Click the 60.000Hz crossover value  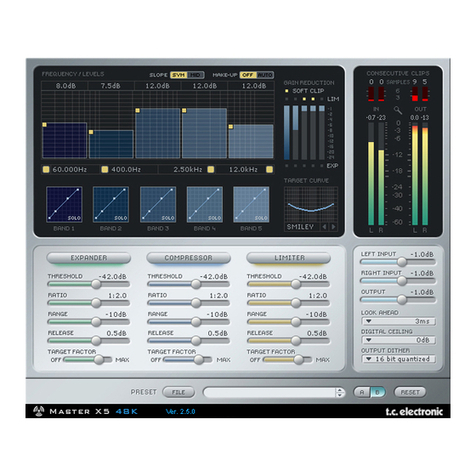pyautogui.click(x=69, y=169)
